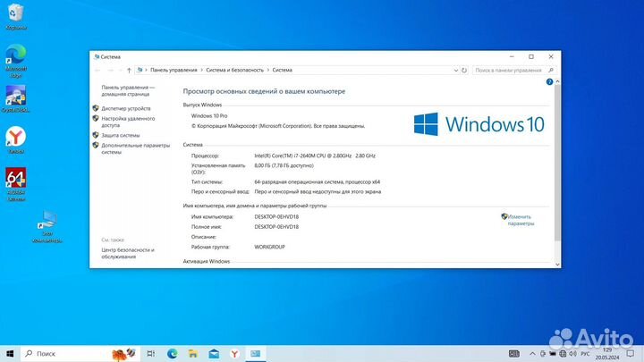The width and height of the screenshot is (644, 362).
Task: Click the taskbar search box Поиск
Action: pyautogui.click(x=80, y=353)
